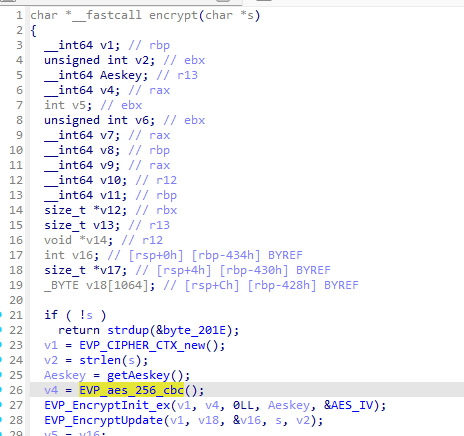The height and width of the screenshot is (436, 464).
Task: Click the v18 argument in EVP_EncryptUpdate
Action: coord(208,420)
